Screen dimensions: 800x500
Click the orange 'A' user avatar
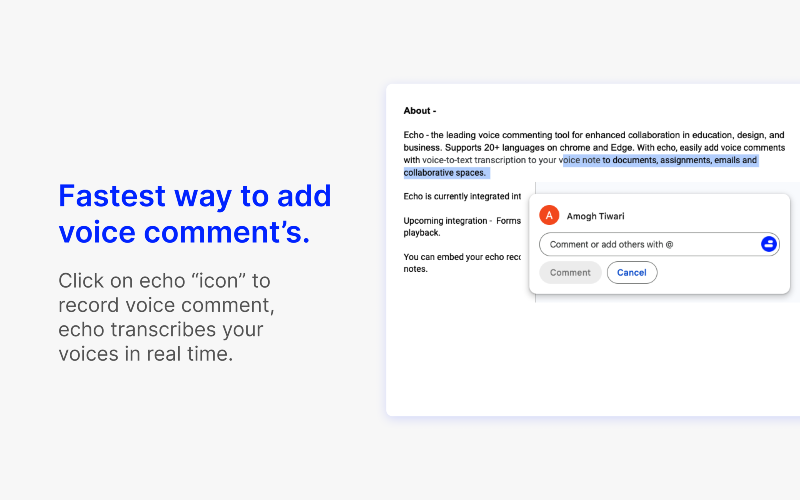[549, 216]
